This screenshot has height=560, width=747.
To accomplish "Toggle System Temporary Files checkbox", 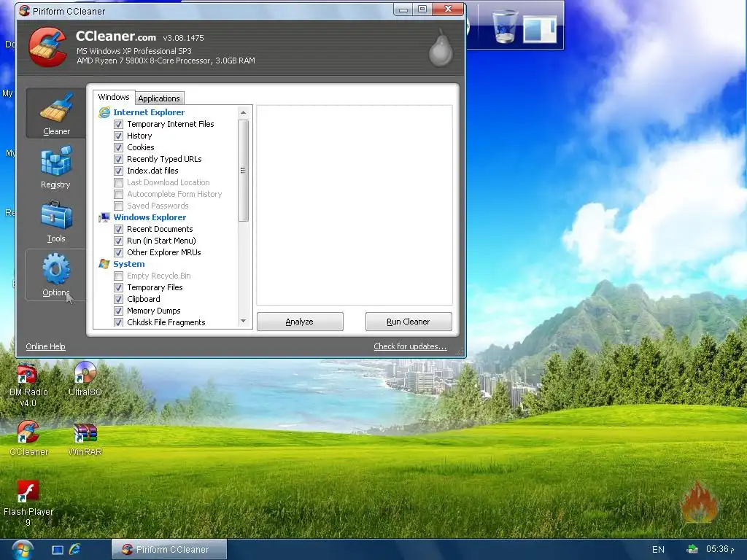I will coord(119,287).
